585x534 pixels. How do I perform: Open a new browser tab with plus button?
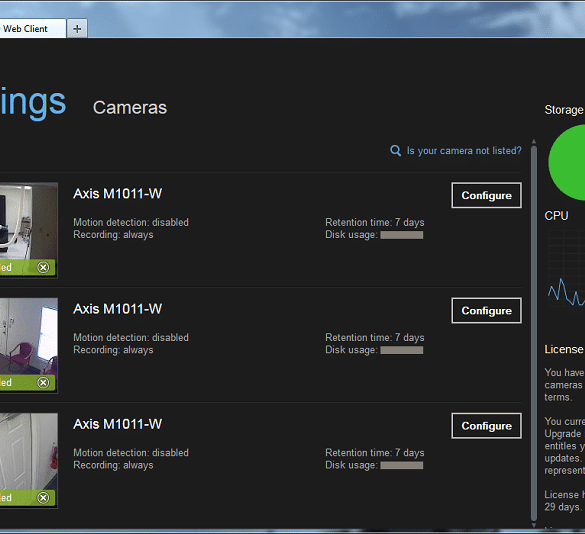coord(77,29)
